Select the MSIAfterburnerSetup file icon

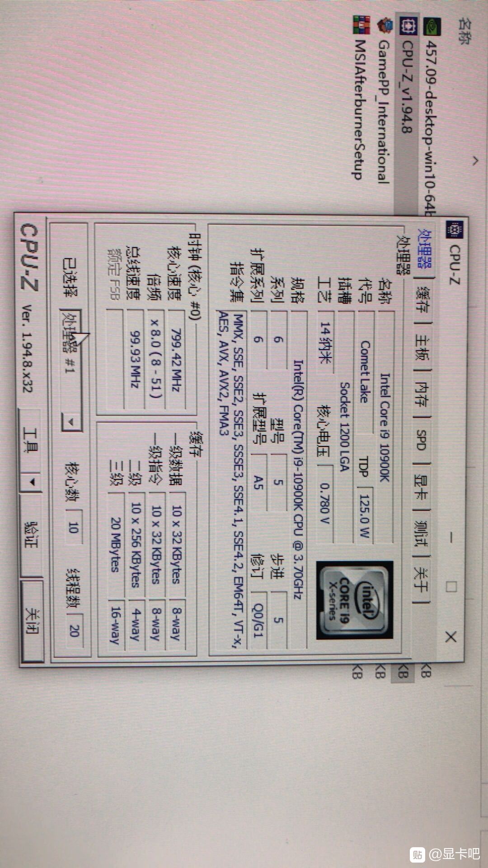361,24
